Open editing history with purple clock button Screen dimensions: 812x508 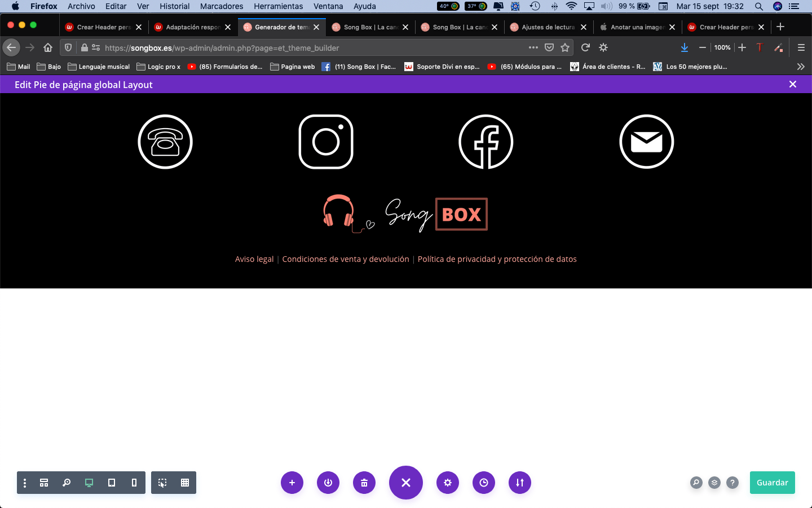point(484,483)
